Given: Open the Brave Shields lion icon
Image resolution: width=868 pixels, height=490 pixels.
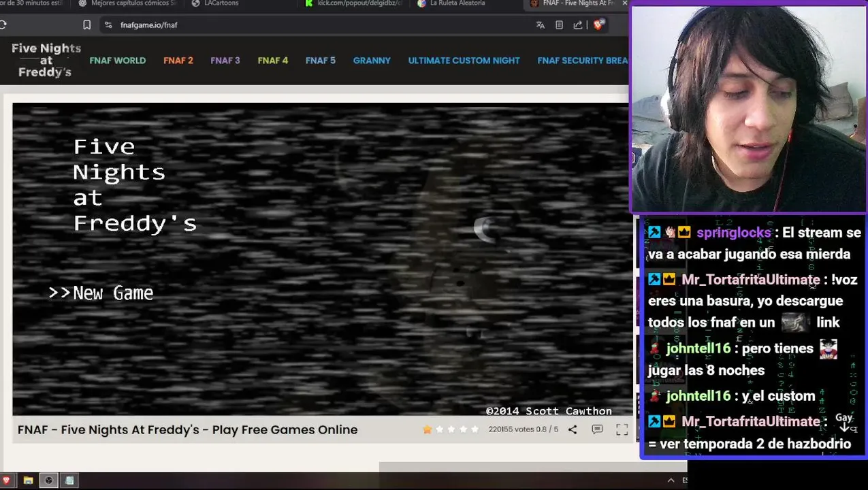Looking at the screenshot, I should [x=598, y=25].
